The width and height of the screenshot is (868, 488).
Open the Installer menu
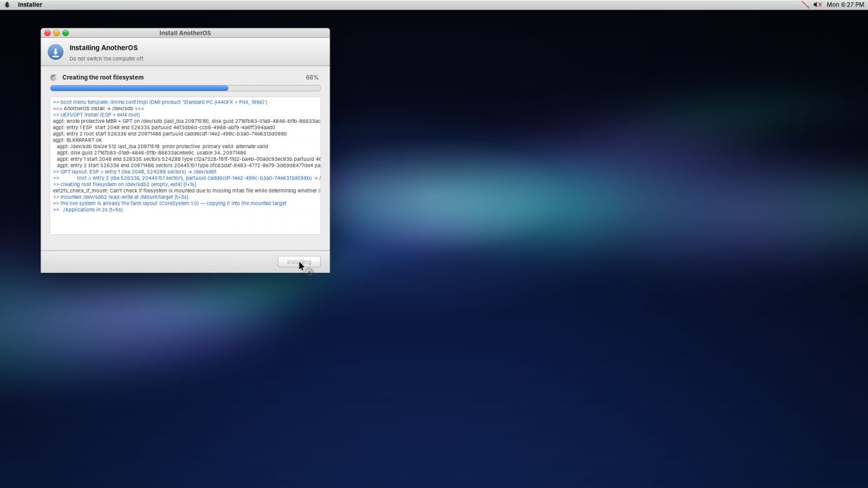30,5
